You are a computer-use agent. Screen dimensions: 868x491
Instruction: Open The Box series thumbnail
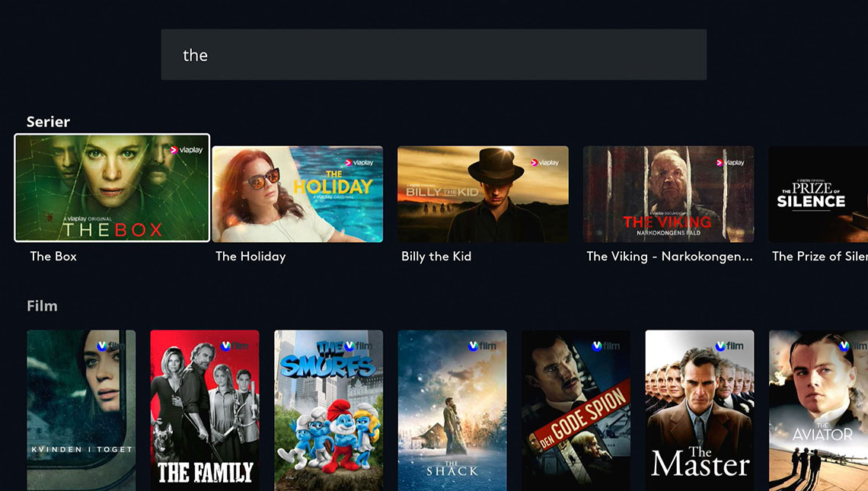(x=112, y=188)
